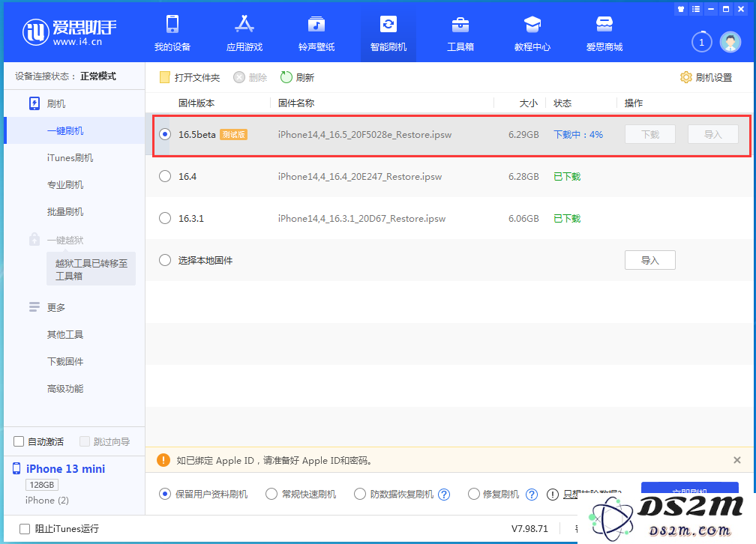This screenshot has height=544, width=756.
Task: Open the user avatar profile
Action: tap(730, 43)
